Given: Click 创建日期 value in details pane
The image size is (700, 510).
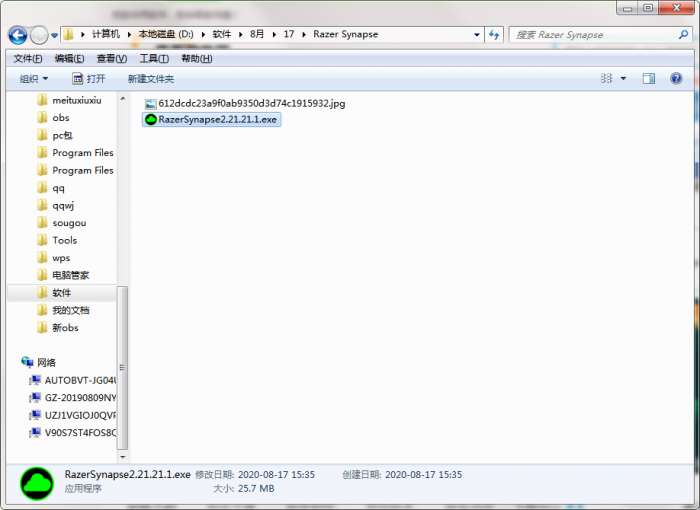Looking at the screenshot, I should [424, 475].
